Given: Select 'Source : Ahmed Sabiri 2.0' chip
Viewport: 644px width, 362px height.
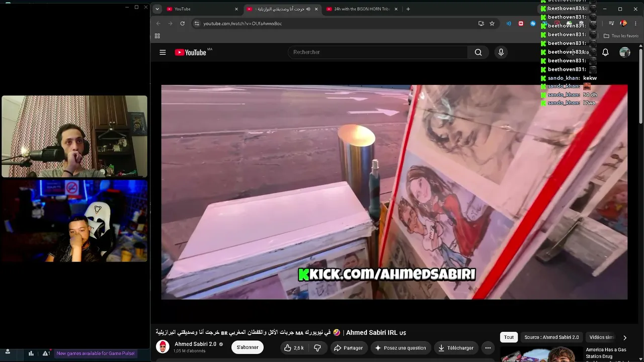Looking at the screenshot, I should (x=551, y=337).
